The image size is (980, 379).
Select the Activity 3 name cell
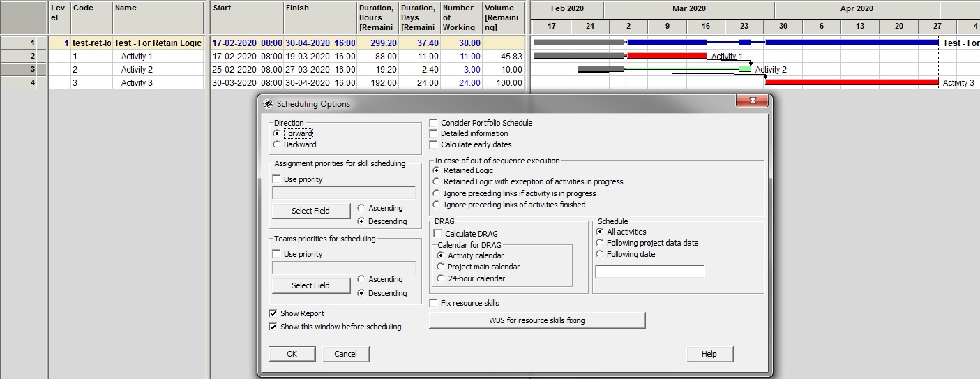pos(160,82)
